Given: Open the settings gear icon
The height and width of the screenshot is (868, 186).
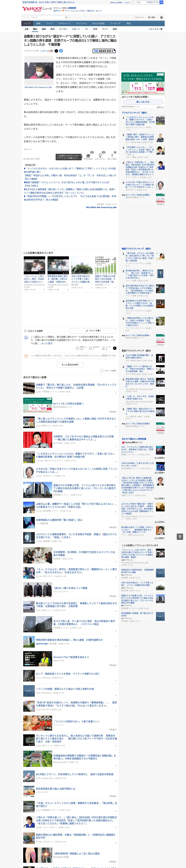Looking at the screenshot, I should 161,18.
